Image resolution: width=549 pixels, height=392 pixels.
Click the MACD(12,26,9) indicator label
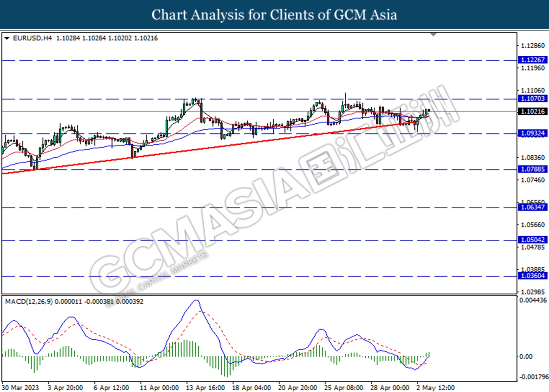pos(29,301)
